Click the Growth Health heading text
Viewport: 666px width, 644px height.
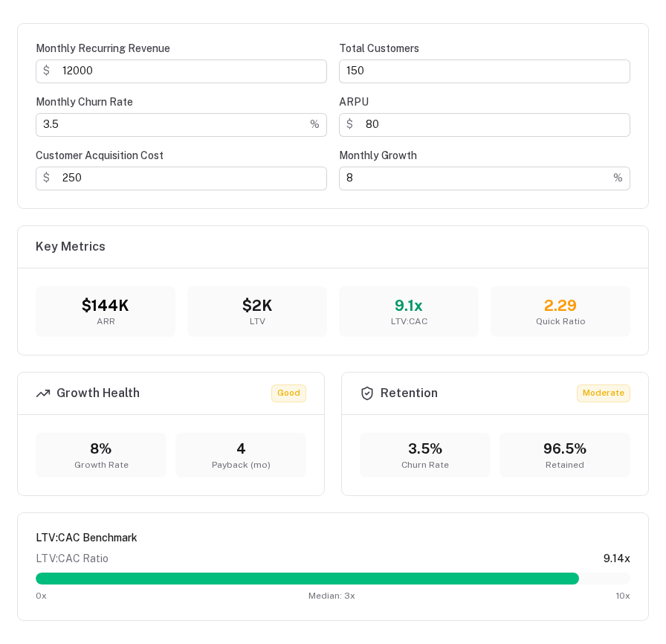[98, 393]
